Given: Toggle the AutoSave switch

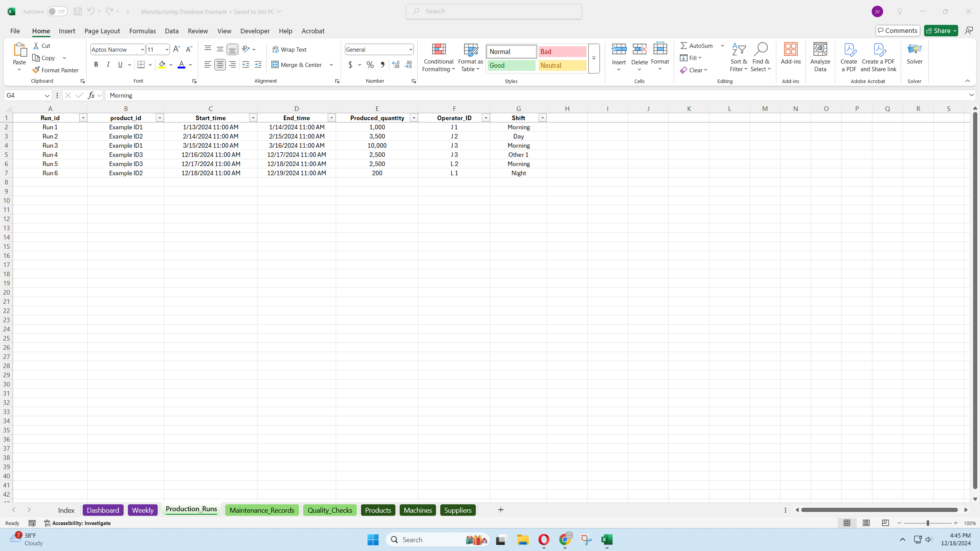Looking at the screenshot, I should [57, 11].
